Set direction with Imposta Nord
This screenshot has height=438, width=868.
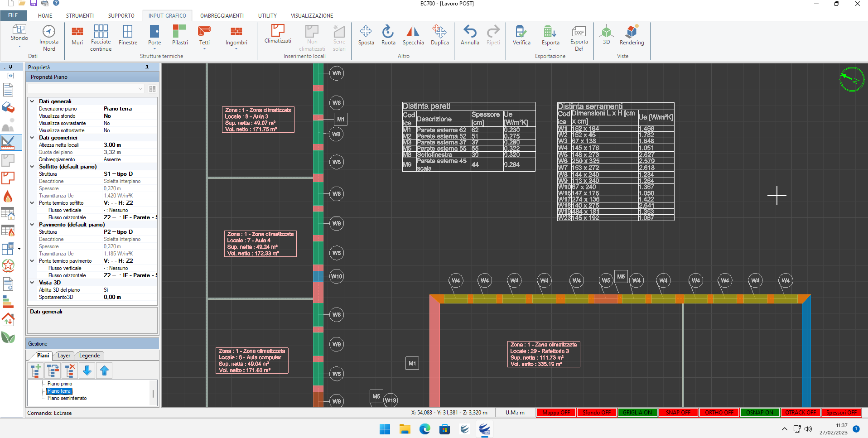point(49,38)
